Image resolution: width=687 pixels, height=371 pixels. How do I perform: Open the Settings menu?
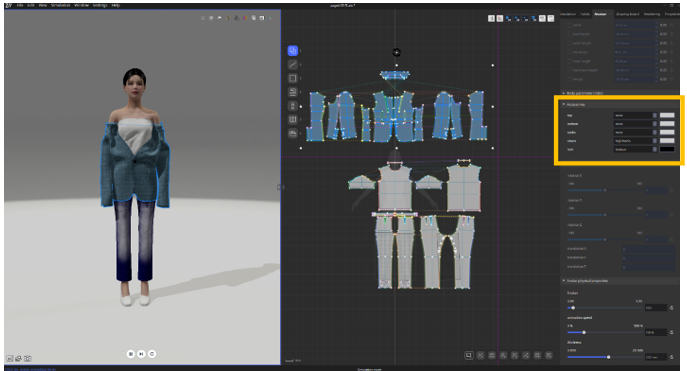point(100,5)
